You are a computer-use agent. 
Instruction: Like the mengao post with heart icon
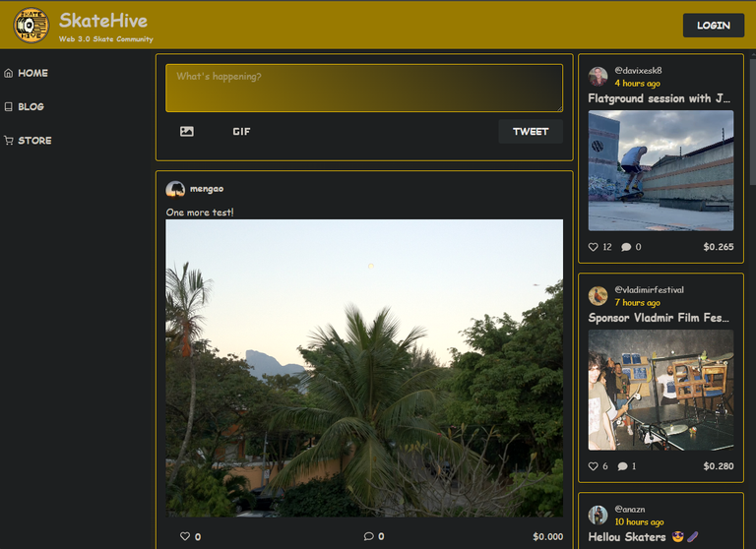(x=184, y=536)
